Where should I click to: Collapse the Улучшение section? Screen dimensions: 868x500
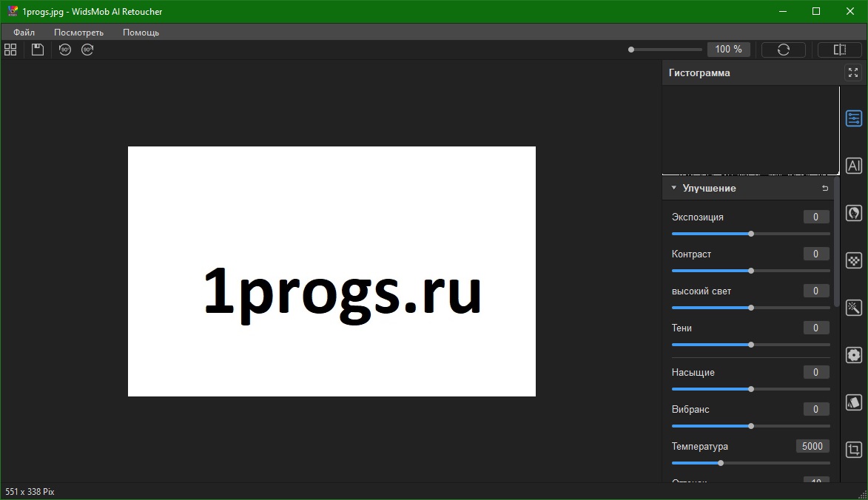[x=673, y=188]
